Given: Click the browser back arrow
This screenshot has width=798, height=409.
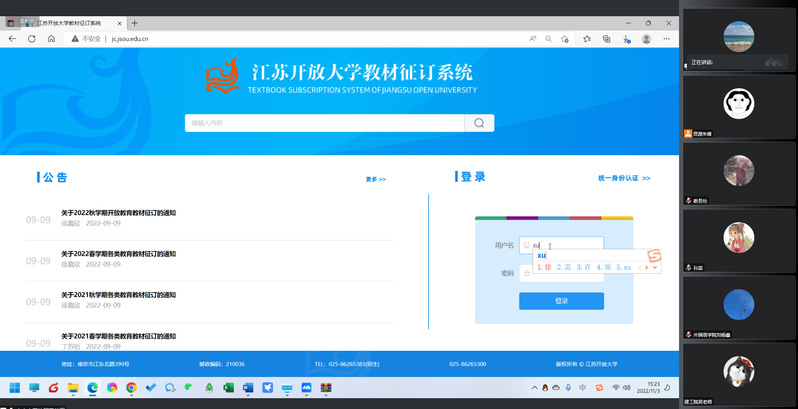Looking at the screenshot, I should [12, 39].
